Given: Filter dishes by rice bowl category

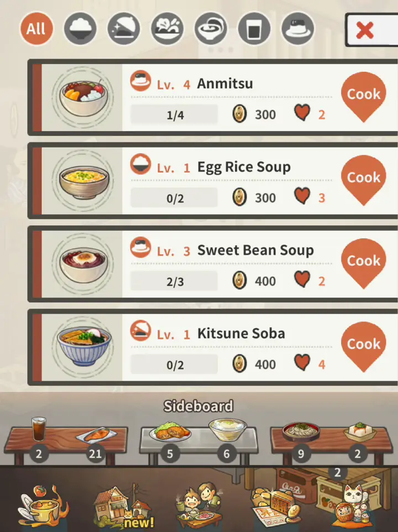Looking at the screenshot, I should pos(80,29).
